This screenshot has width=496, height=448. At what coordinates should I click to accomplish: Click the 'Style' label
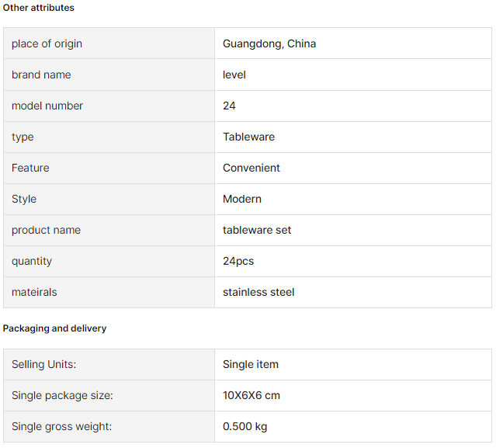(x=24, y=199)
